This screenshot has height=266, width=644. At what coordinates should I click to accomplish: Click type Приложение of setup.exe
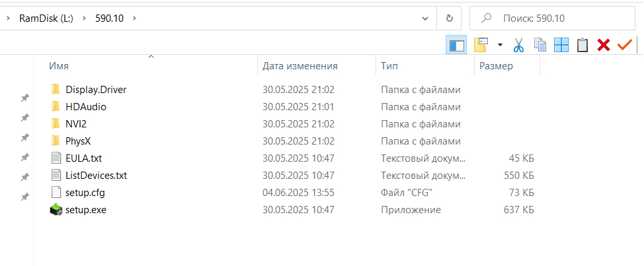411,210
